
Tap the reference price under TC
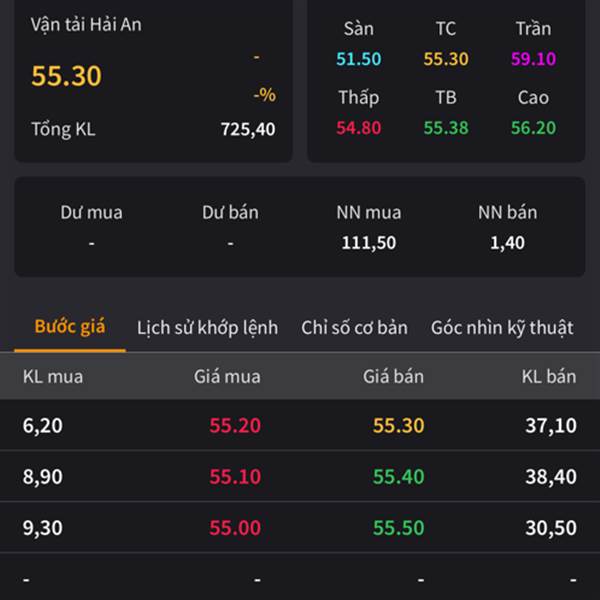[446, 59]
